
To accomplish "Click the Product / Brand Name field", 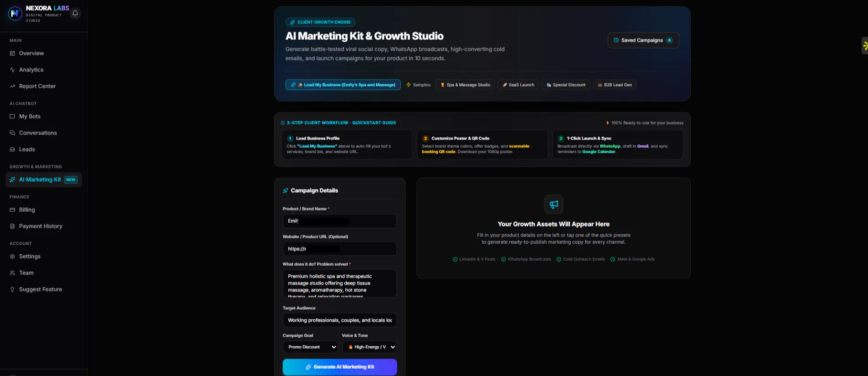I will (340, 221).
